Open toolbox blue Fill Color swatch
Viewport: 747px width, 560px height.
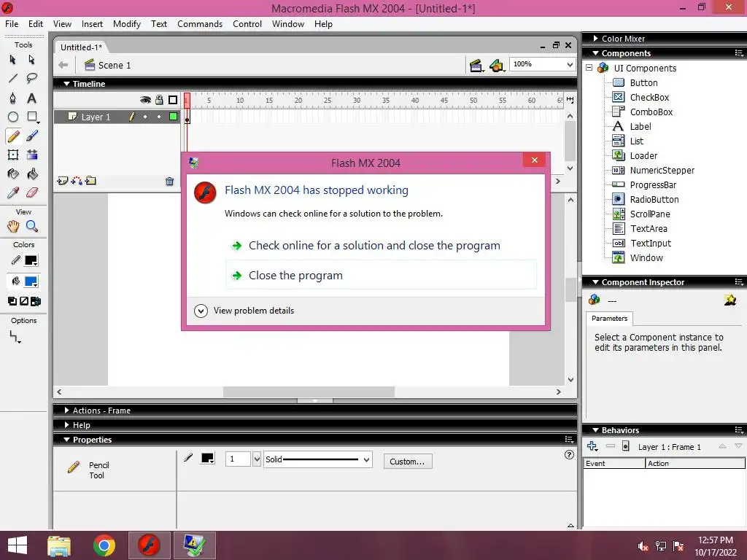point(31,281)
